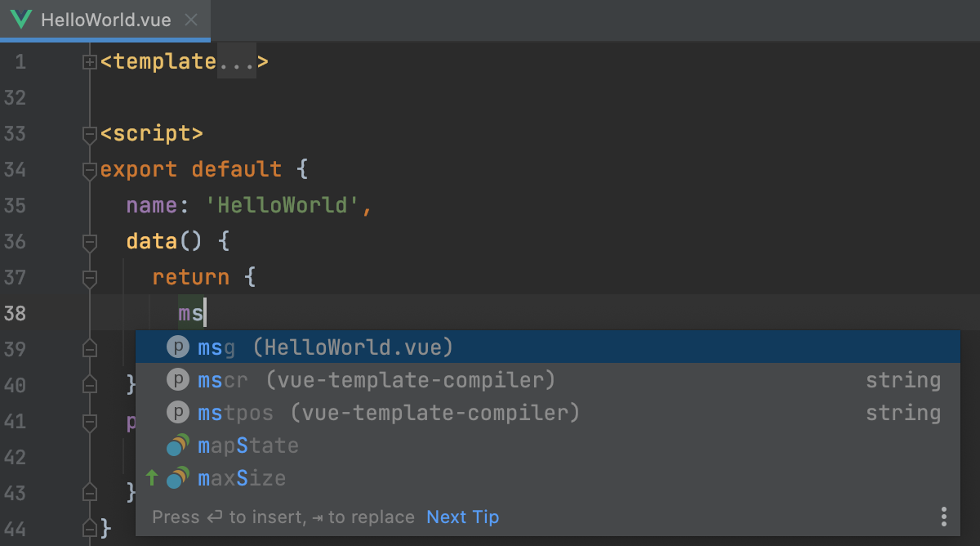The image size is (980, 546).
Task: Close the HelloWorld.vue tab
Action: (191, 18)
